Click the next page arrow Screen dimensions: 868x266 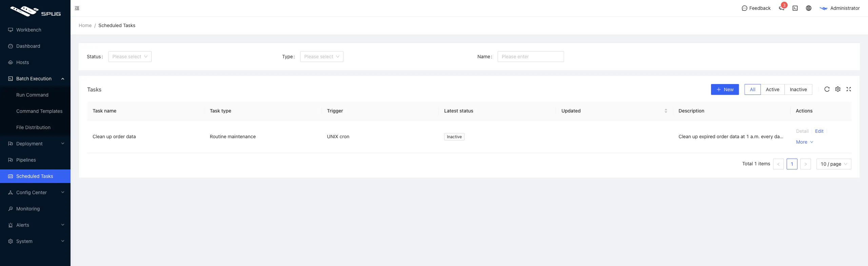pos(806,164)
